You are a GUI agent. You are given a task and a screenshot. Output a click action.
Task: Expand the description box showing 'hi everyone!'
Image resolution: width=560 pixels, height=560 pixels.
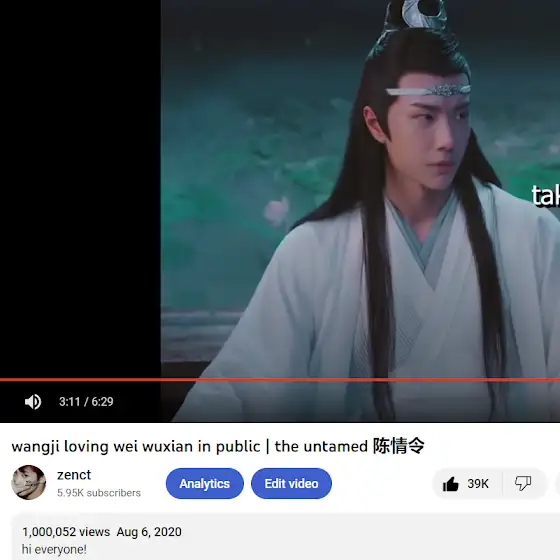(x=286, y=537)
